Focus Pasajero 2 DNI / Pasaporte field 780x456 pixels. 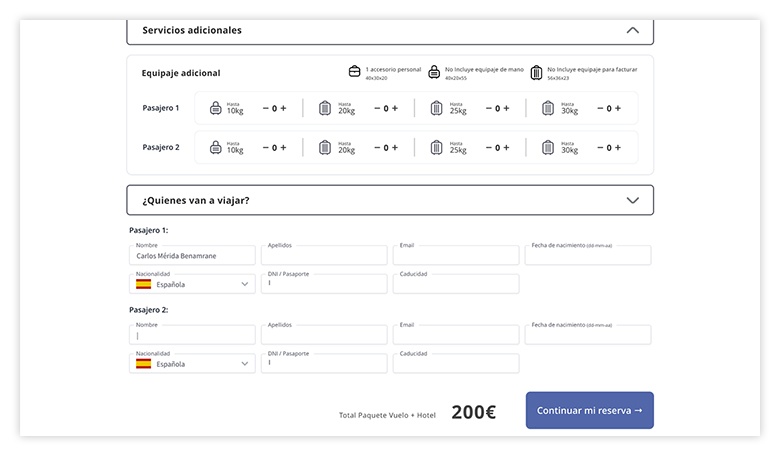tap(324, 364)
